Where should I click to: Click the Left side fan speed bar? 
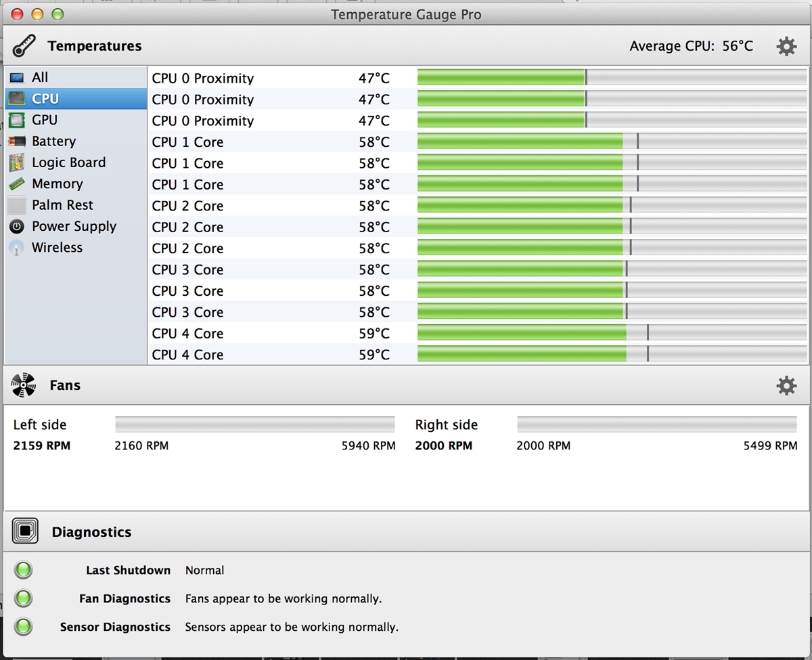point(255,424)
